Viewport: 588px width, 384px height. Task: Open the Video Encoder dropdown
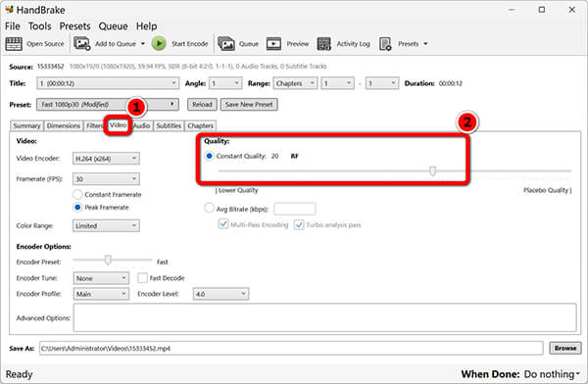pos(106,159)
